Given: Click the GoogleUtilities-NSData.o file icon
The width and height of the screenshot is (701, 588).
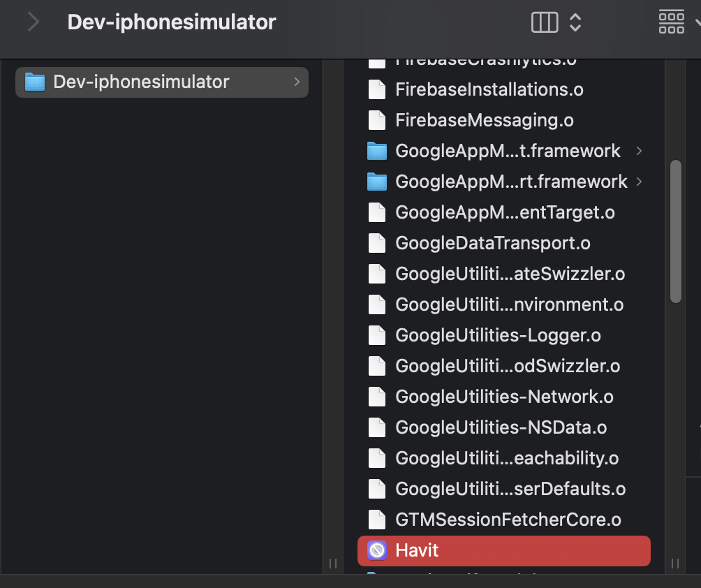Looking at the screenshot, I should point(377,427).
